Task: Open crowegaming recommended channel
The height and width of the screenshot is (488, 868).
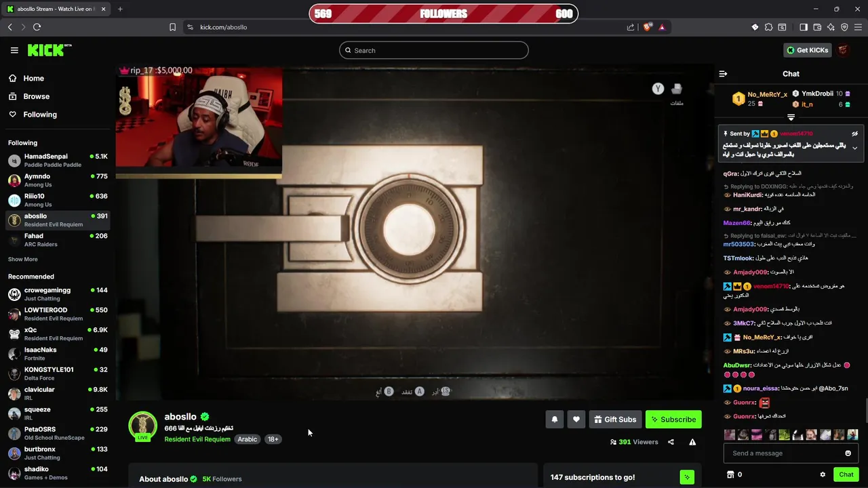Action: 58,293
